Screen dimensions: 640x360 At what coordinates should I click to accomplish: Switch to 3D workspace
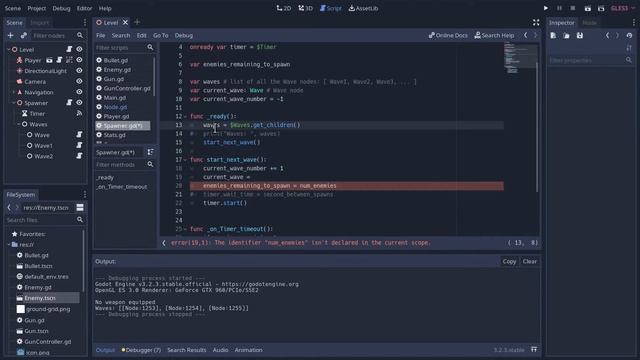pyautogui.click(x=305, y=8)
